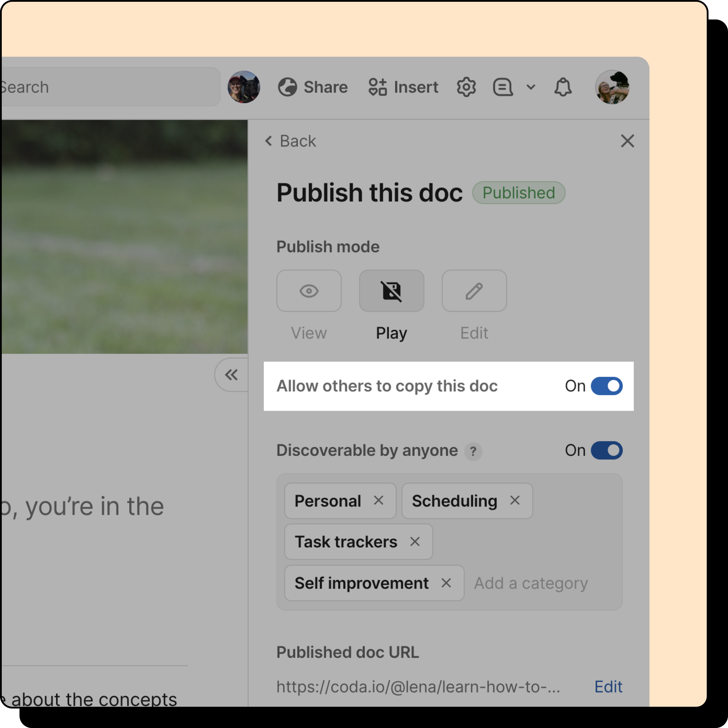The height and width of the screenshot is (728, 728).
Task: Edit the published doc URL
Action: (608, 687)
